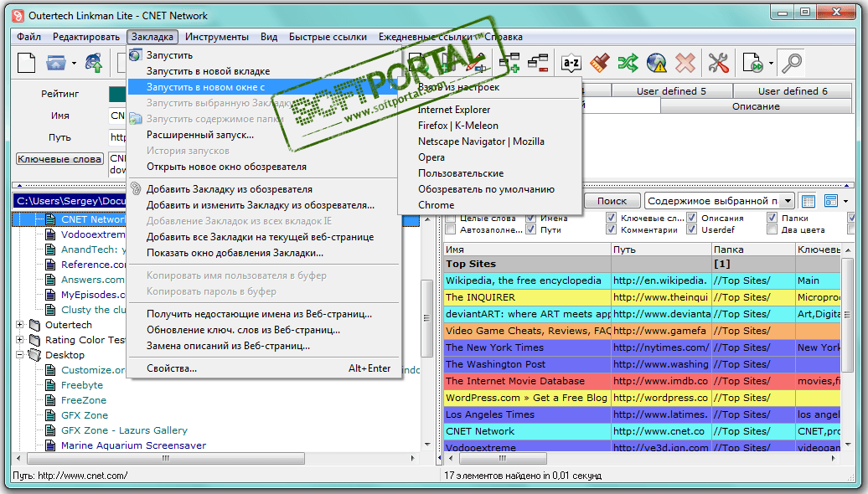Click the Outertech folder icon in tree
Viewport: 868px width, 494px height.
[x=35, y=325]
